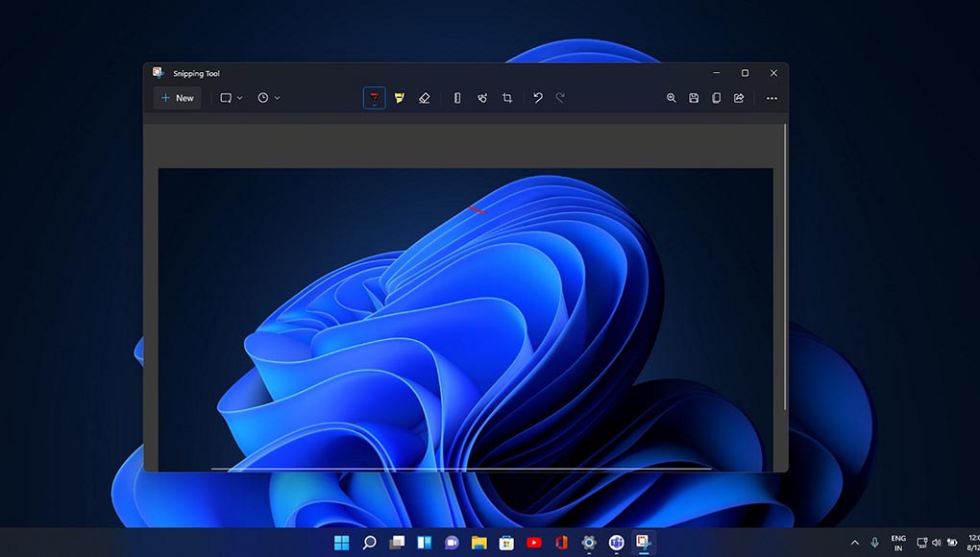Open the Widgets panel
This screenshot has height=557, width=980.
(x=425, y=542)
